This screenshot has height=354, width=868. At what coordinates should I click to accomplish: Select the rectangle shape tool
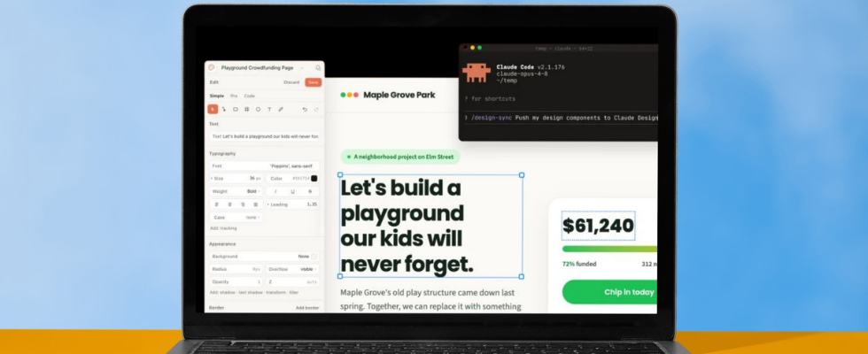click(236, 110)
